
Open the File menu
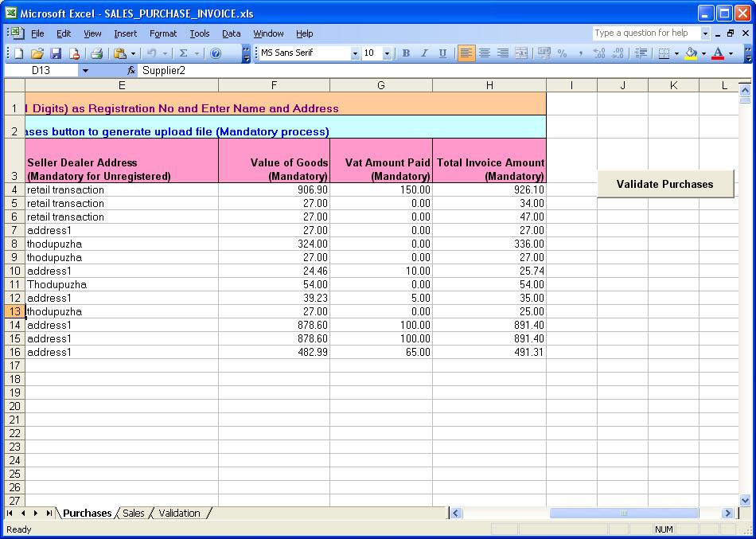click(37, 33)
